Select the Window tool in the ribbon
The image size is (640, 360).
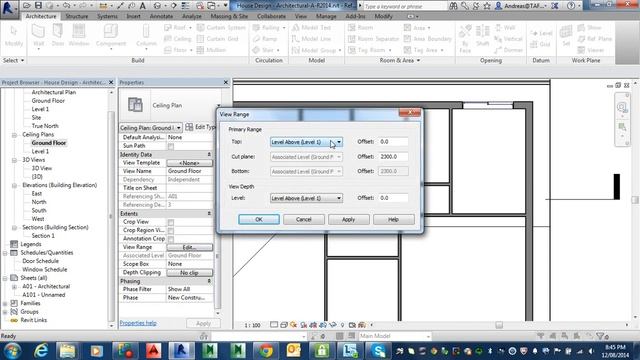click(x=79, y=36)
